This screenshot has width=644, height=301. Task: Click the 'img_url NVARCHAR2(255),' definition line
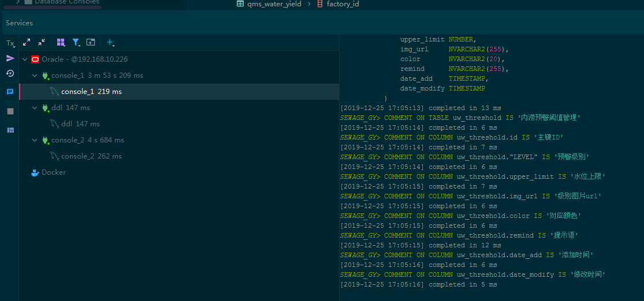(x=455, y=49)
